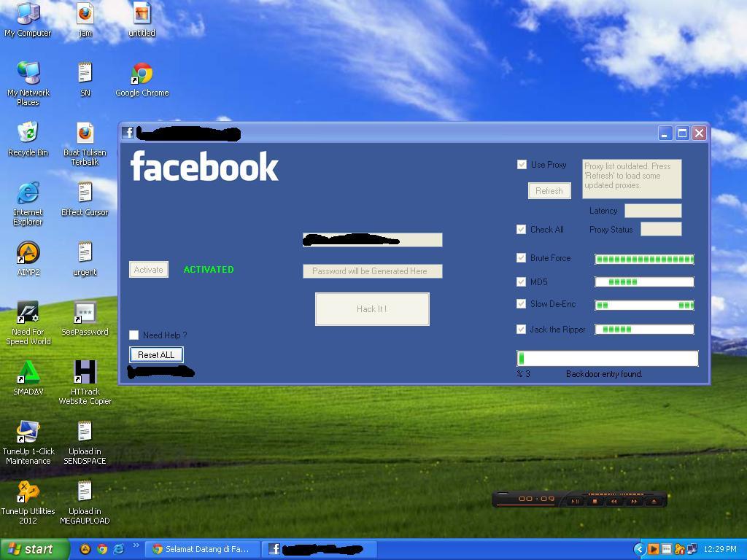Click the 'Hack It !' button
This screenshot has height=560, width=747.
[372, 309]
